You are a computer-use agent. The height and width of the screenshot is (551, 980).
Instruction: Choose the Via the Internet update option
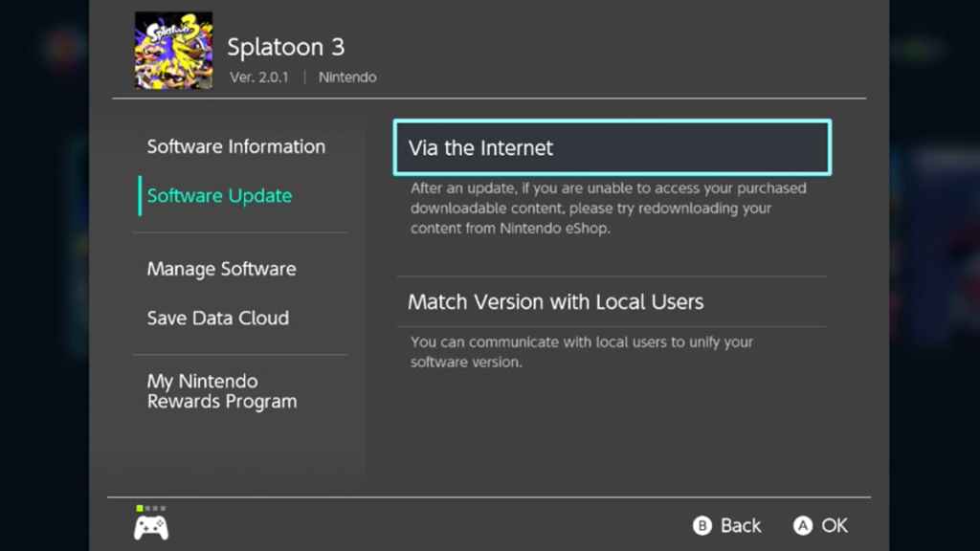click(612, 148)
